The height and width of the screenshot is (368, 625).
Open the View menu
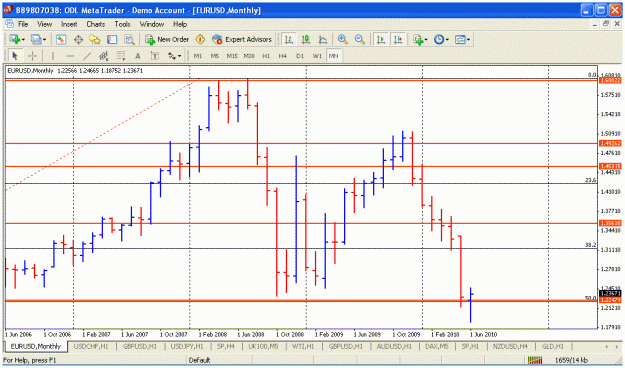point(45,24)
